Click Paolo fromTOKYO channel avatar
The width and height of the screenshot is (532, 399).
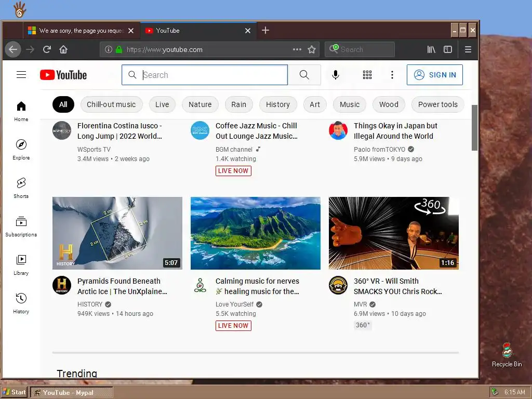pos(338,130)
